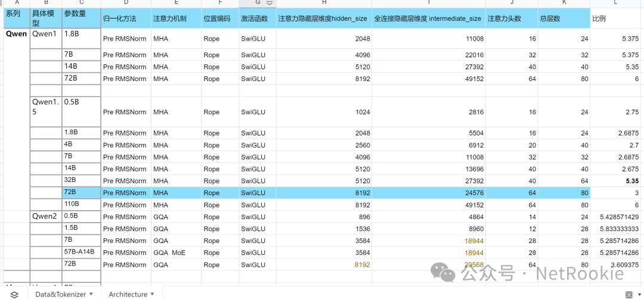Select the 1536 hidden size cell
This screenshot has height=299, width=644.
324,229
